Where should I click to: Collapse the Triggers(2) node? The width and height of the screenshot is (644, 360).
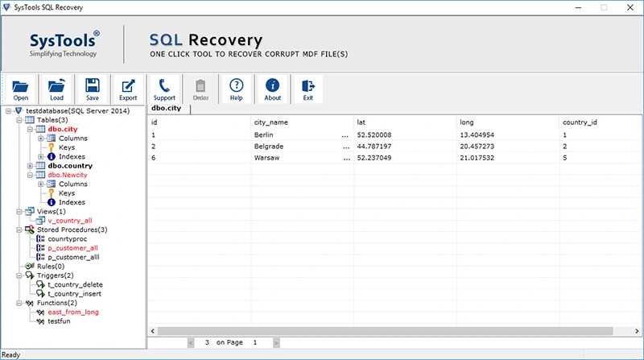tap(19, 275)
